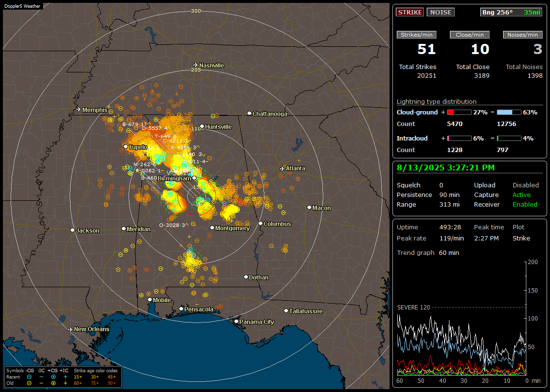Click the NOISE indicator button

click(441, 12)
